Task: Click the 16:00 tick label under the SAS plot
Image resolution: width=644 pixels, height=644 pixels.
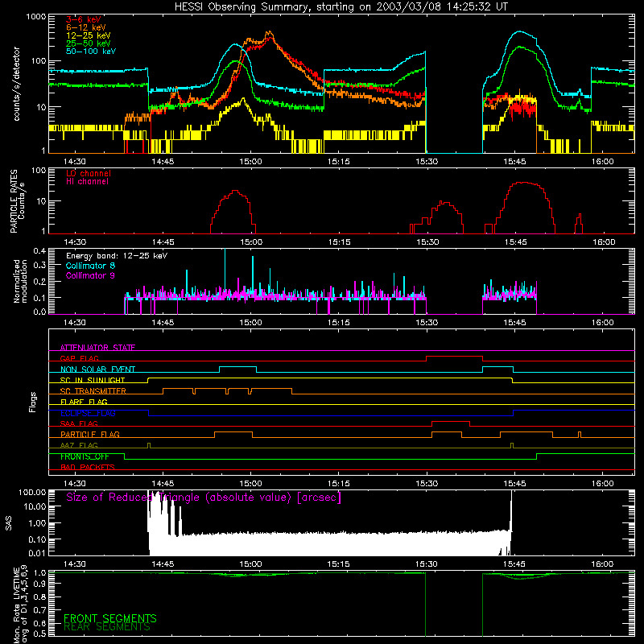Action: pyautogui.click(x=602, y=564)
